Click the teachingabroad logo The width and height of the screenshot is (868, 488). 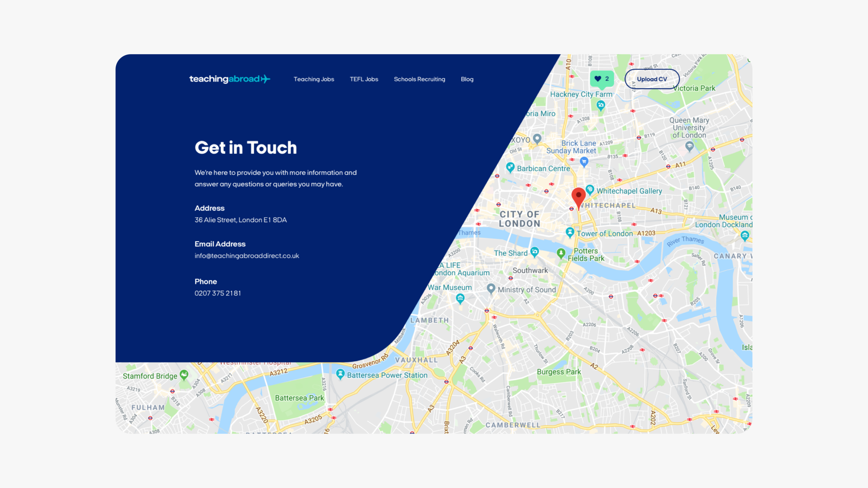pyautogui.click(x=229, y=79)
